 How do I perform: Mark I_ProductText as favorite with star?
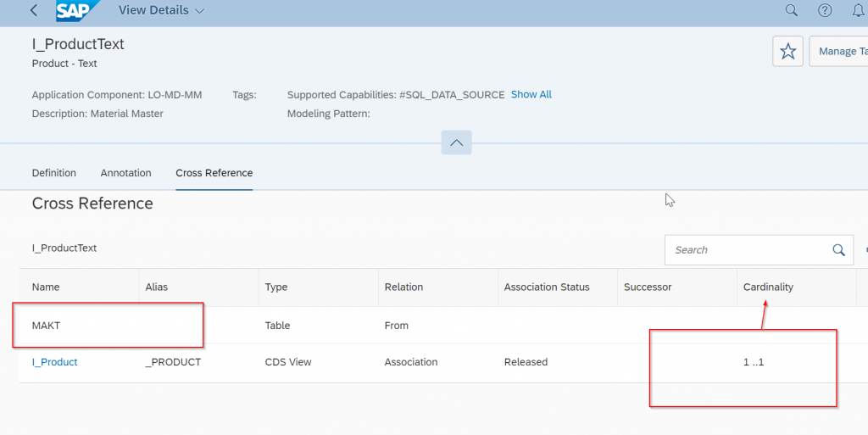(x=787, y=51)
